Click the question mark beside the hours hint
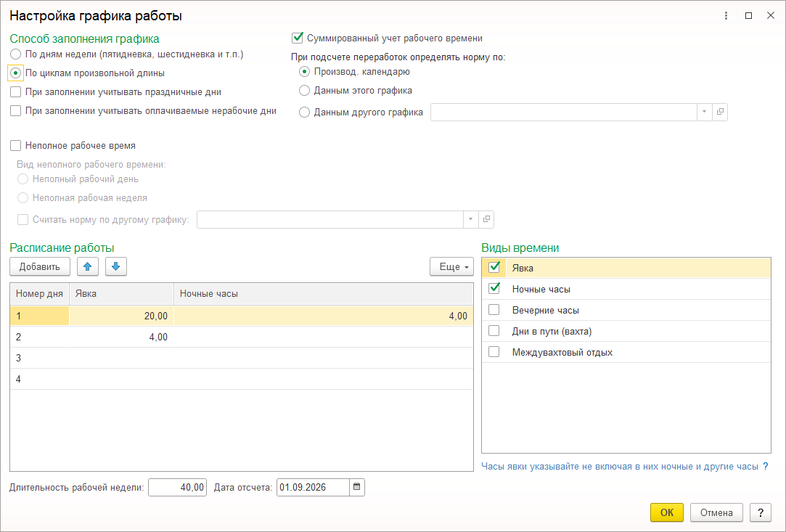 point(766,466)
